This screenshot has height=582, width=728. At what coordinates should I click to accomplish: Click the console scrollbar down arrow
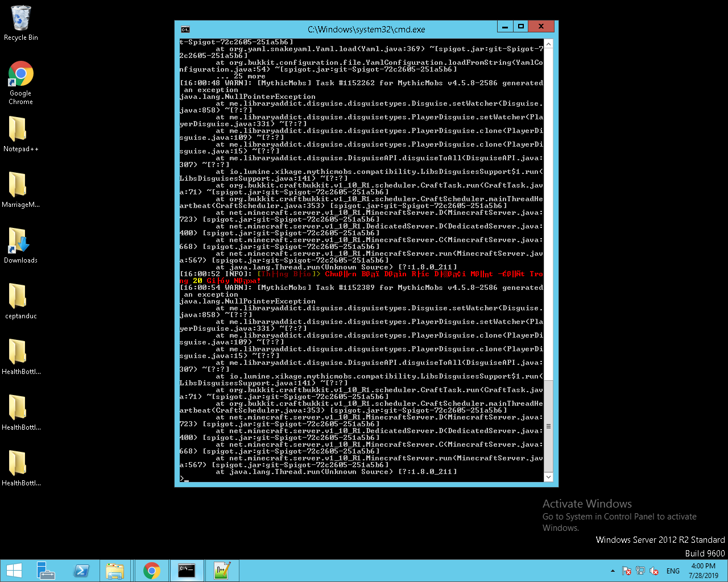click(548, 477)
